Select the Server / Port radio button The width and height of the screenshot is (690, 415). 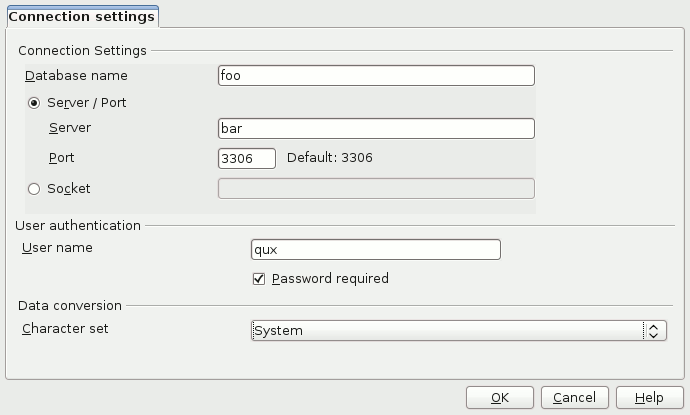pos(35,102)
